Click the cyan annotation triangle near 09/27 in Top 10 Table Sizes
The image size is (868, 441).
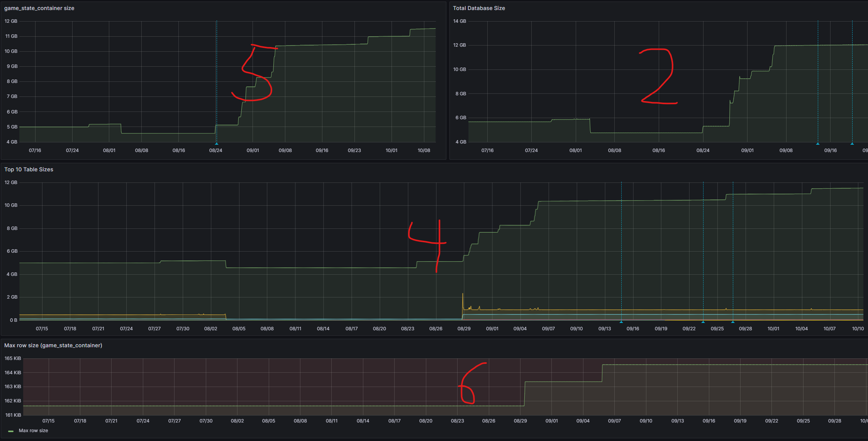pos(732,321)
